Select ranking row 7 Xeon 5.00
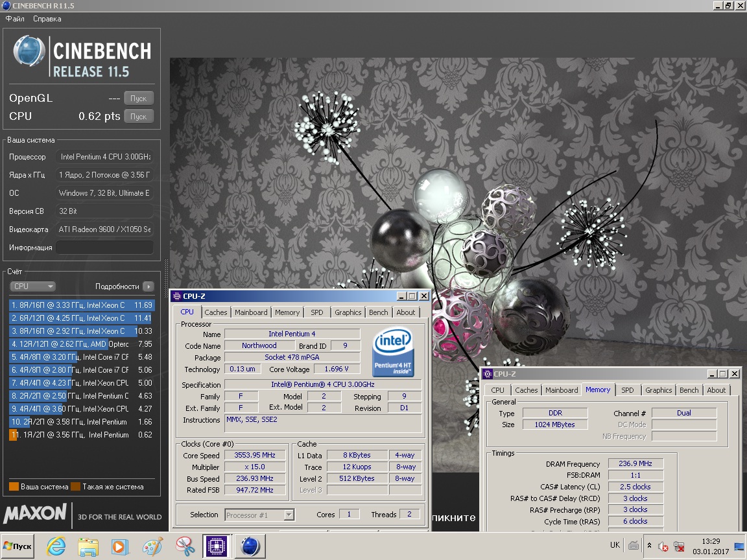747x560 pixels. [82, 382]
